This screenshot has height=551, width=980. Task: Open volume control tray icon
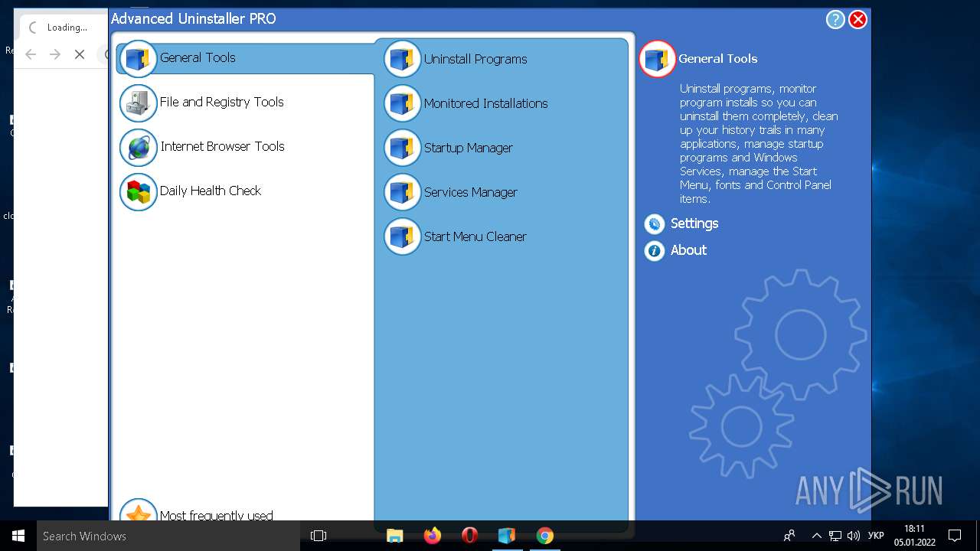click(854, 536)
